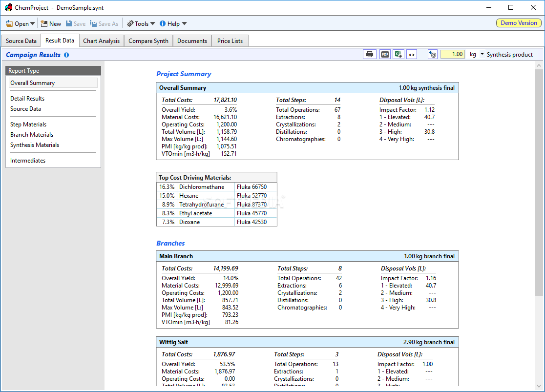
Task: Switch to the Chart Analysis tab
Action: (101, 41)
